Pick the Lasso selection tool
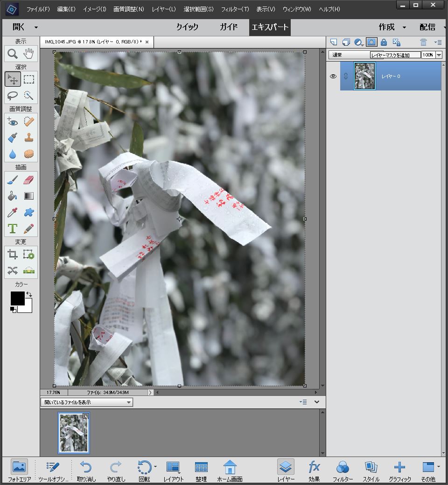 13,96
